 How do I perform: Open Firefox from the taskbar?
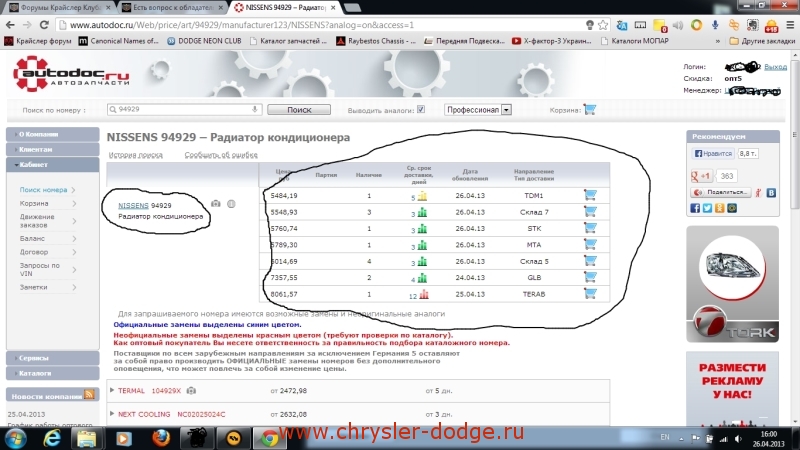pos(161,438)
